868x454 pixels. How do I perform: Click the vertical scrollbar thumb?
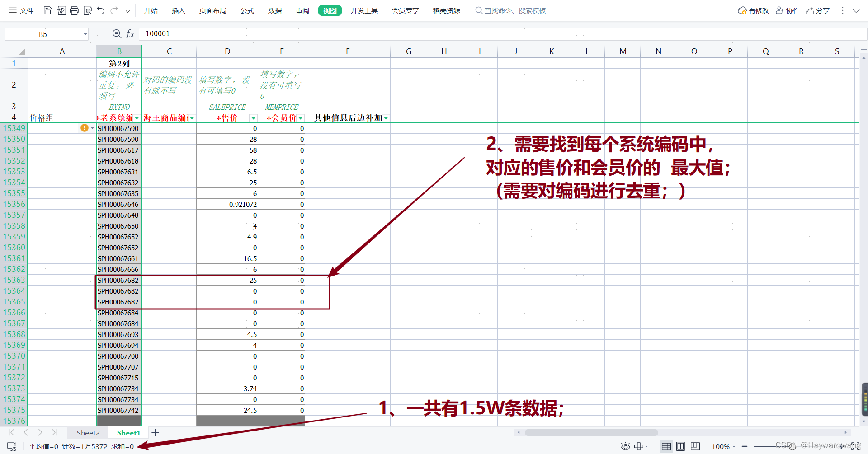[864, 399]
